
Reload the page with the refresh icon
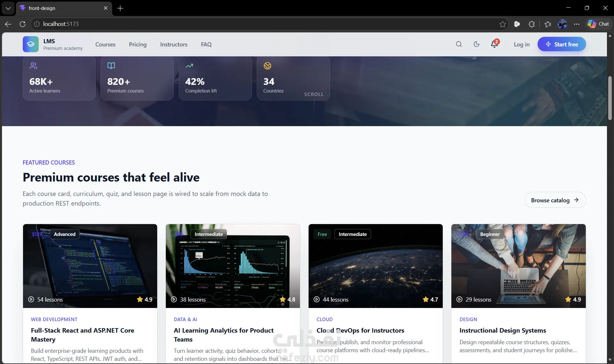coord(22,24)
